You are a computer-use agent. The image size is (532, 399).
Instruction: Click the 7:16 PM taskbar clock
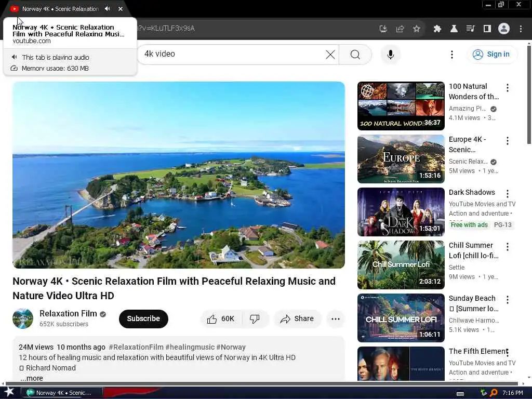512,393
